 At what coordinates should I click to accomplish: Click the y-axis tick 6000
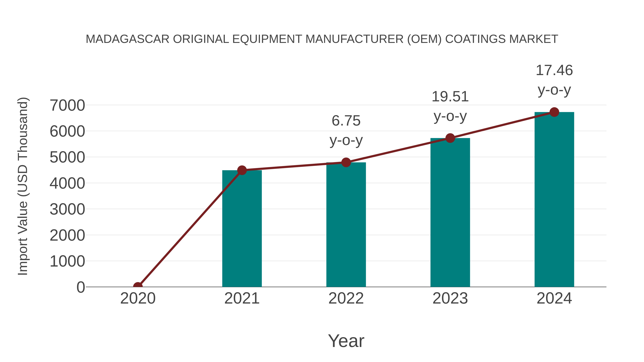pos(67,131)
